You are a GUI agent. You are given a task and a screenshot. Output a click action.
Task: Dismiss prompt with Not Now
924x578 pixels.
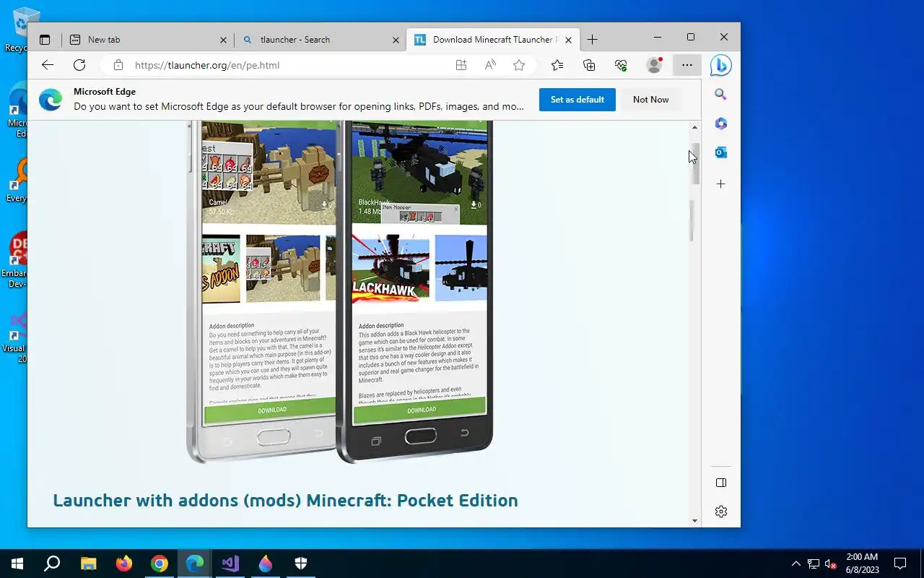[x=650, y=100]
